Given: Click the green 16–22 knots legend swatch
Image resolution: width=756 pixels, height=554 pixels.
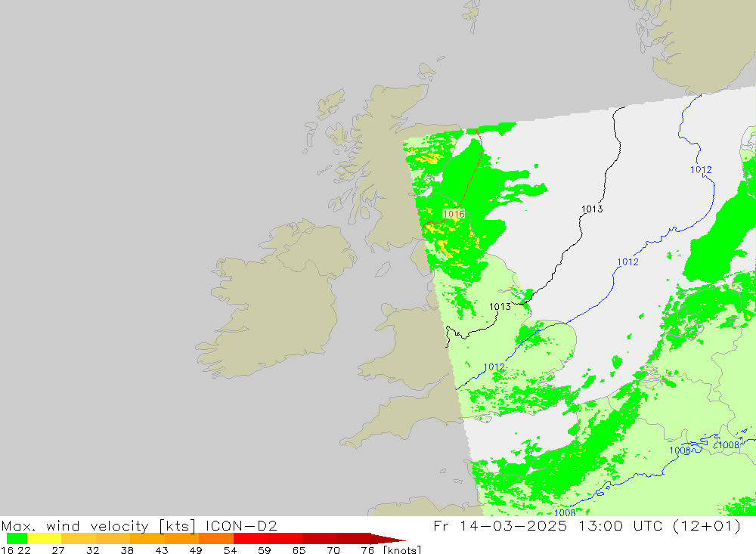Looking at the screenshot, I should (17, 539).
